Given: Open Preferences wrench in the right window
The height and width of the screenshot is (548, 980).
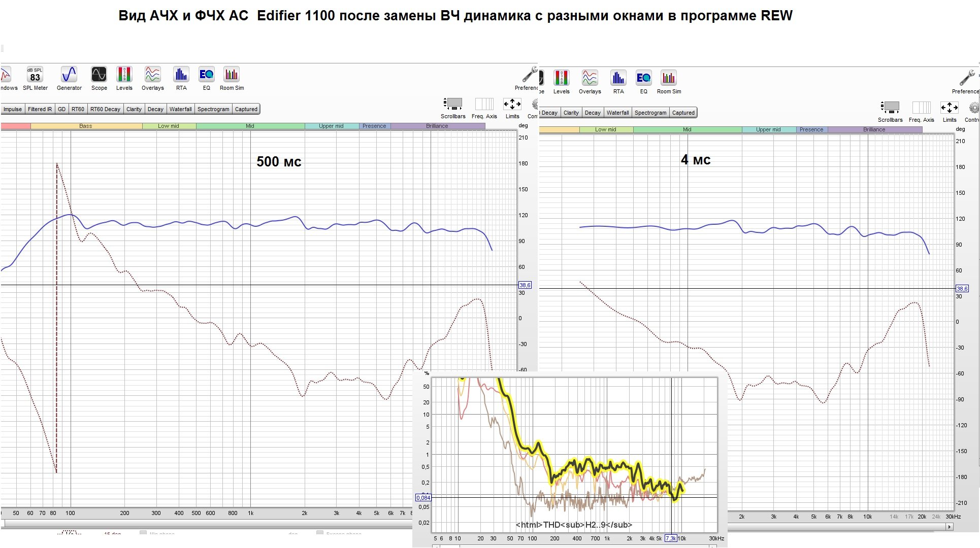Looking at the screenshot, I should [x=966, y=82].
